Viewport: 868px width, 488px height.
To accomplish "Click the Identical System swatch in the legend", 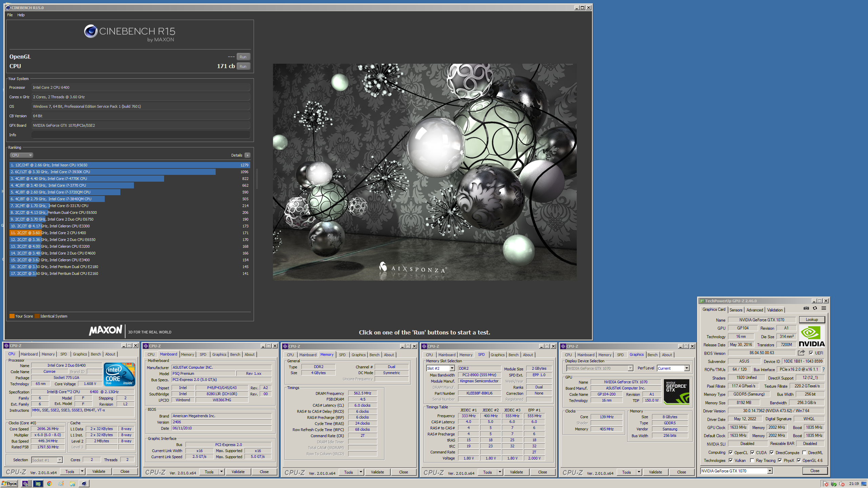I will point(37,316).
